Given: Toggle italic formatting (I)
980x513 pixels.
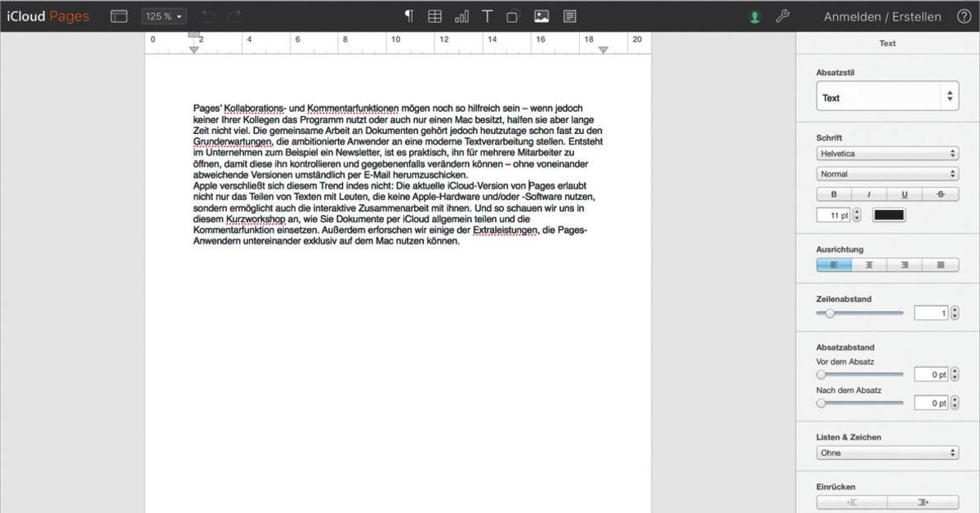Looking at the screenshot, I should 869,194.
